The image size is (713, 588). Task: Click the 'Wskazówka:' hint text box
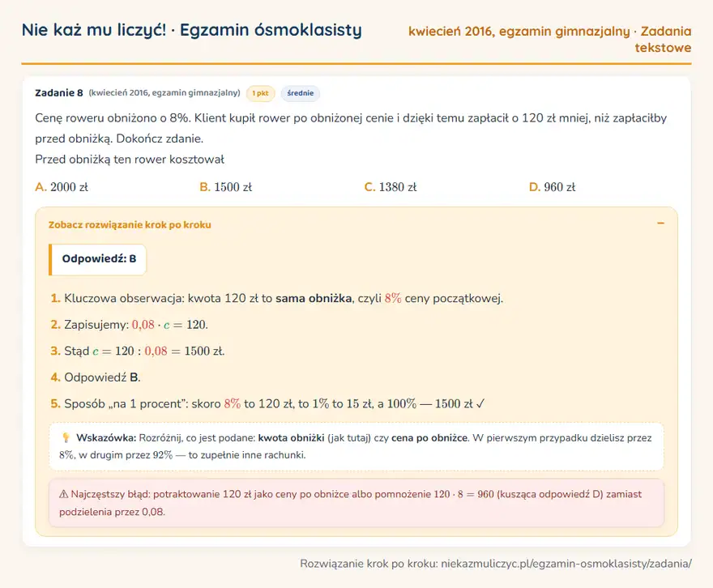pos(356,447)
